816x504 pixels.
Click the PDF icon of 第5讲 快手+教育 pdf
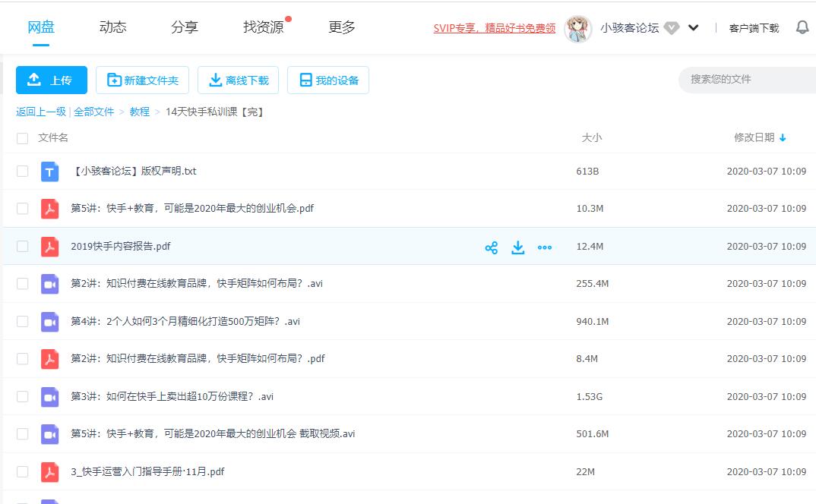pos(49,209)
